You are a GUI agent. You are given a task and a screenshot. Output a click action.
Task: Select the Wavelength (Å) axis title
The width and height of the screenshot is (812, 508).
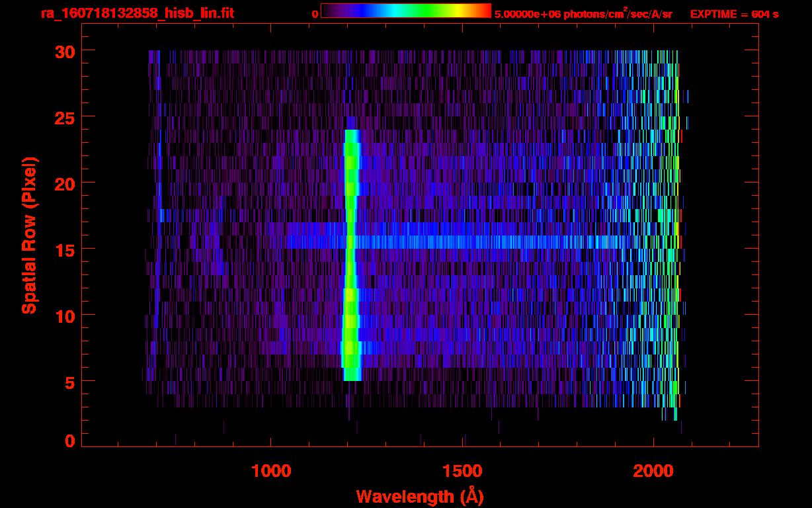pos(419,496)
